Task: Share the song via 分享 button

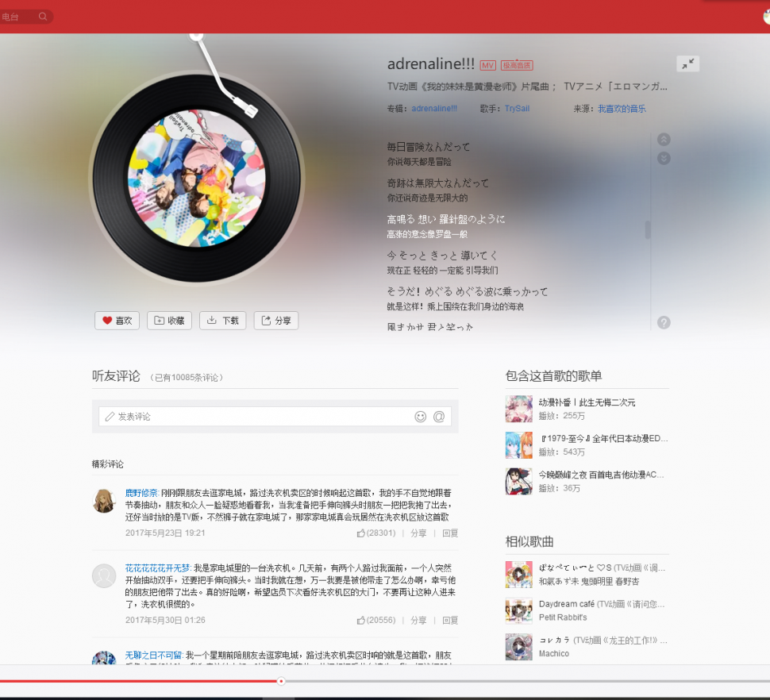Action: (275, 321)
